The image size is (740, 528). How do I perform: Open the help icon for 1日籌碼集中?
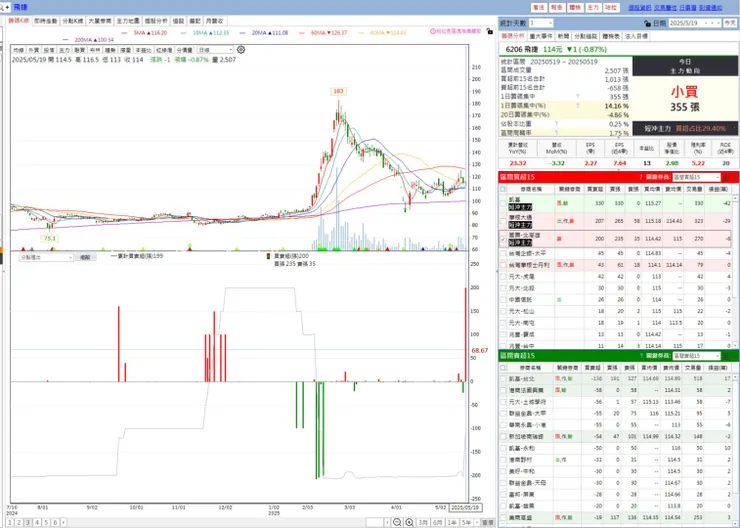coord(578,97)
